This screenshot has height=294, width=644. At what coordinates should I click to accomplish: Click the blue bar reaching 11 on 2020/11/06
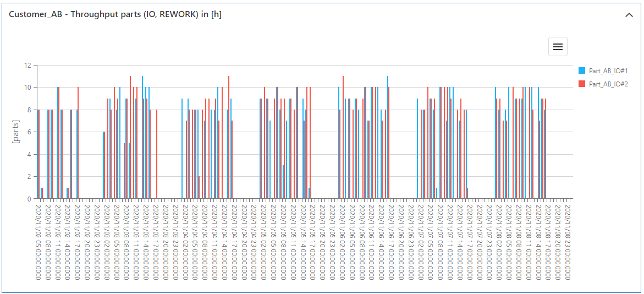[x=387, y=138]
